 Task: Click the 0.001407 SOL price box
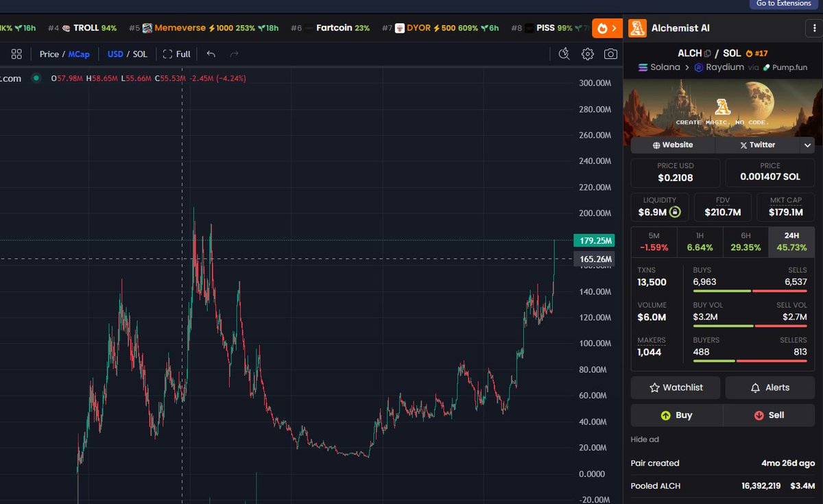(x=770, y=173)
